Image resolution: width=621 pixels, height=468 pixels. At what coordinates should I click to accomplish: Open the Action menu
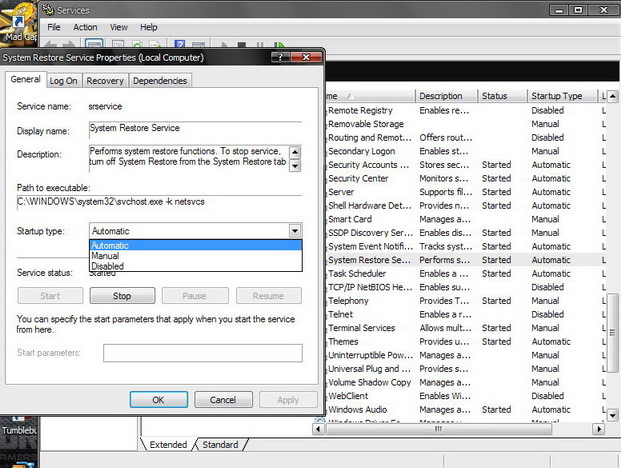click(x=85, y=27)
